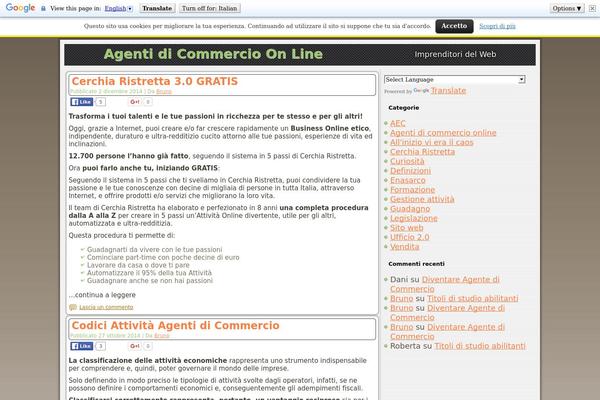600x400 pixels.
Task: Click the lock icon beside Google logo
Action: pyautogui.click(x=43, y=8)
